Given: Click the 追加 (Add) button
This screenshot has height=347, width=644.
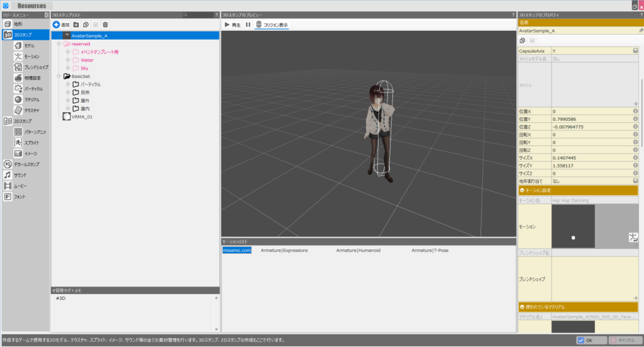Looking at the screenshot, I should click(61, 24).
